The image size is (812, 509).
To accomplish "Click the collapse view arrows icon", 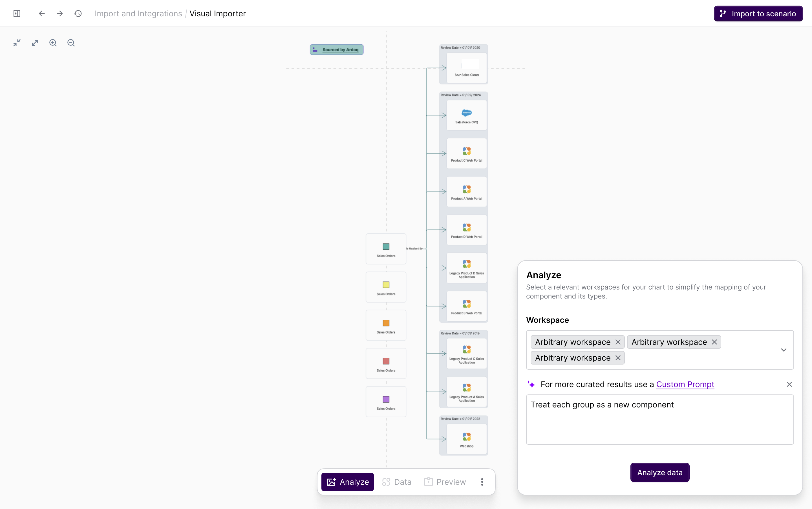I will [17, 43].
